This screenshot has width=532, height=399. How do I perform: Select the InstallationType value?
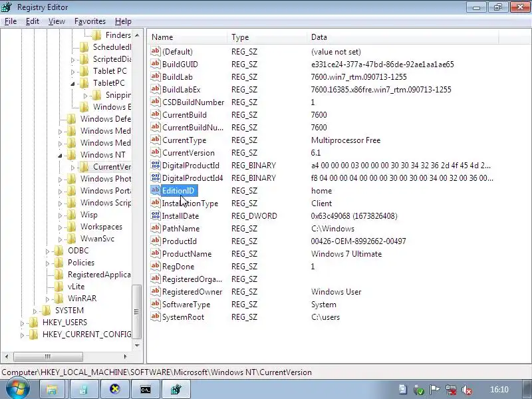190,203
